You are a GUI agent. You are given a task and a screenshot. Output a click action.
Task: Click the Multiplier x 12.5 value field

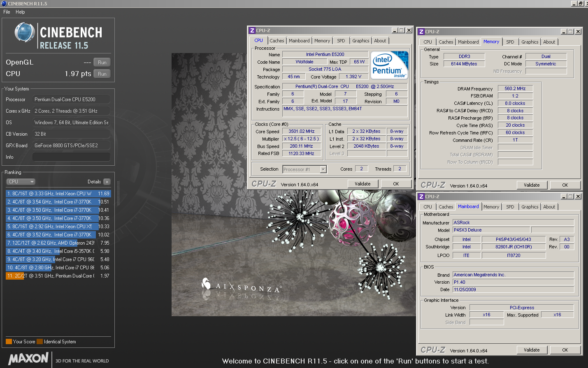(x=302, y=139)
